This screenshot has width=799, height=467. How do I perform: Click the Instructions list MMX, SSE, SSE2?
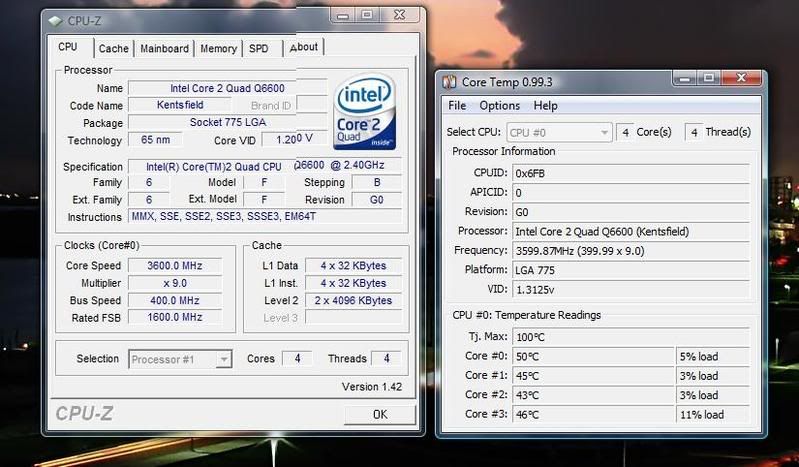[264, 216]
